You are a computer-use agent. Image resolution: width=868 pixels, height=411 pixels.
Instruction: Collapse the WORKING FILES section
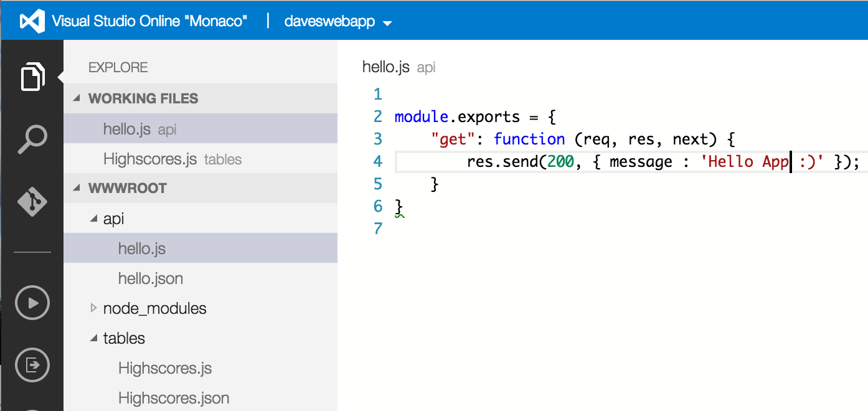click(x=200, y=98)
